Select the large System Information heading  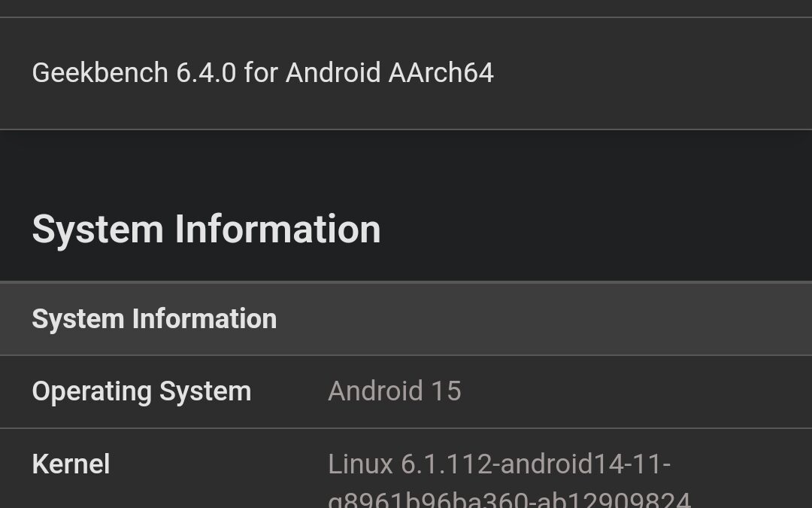[206, 229]
